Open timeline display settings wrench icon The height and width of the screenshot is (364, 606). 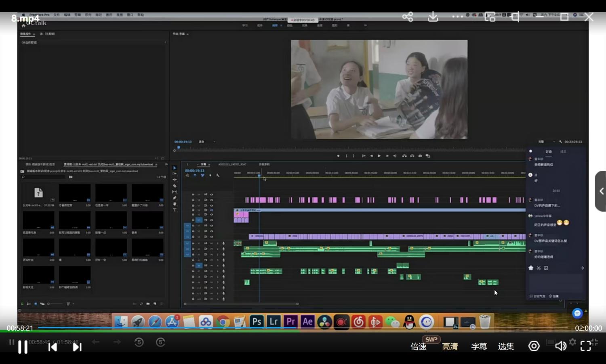tap(218, 175)
